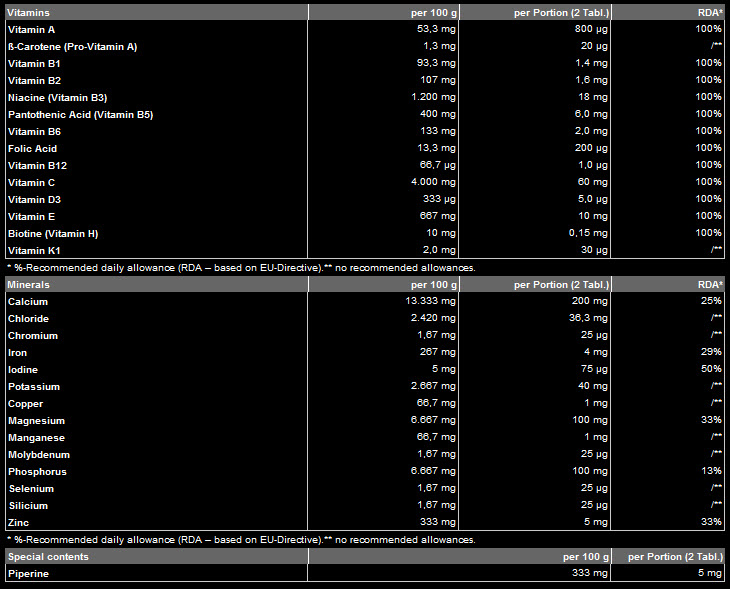730x589 pixels.
Task: Click Vitamin C's 4.000 mg value
Action: (433, 182)
